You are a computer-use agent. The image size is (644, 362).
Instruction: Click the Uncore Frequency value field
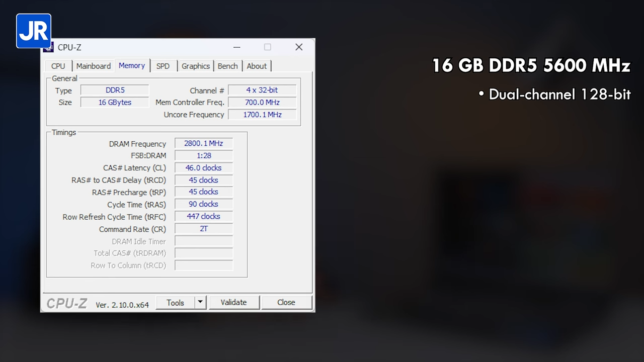[x=262, y=114]
